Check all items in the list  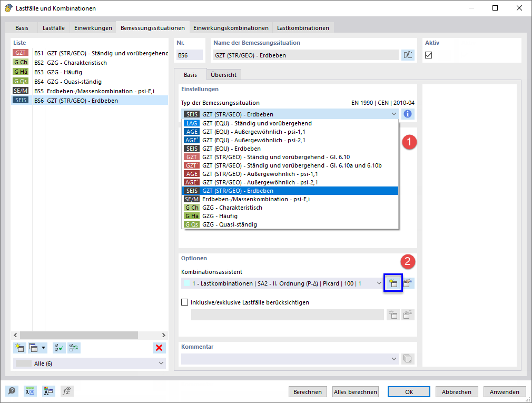click(x=59, y=348)
